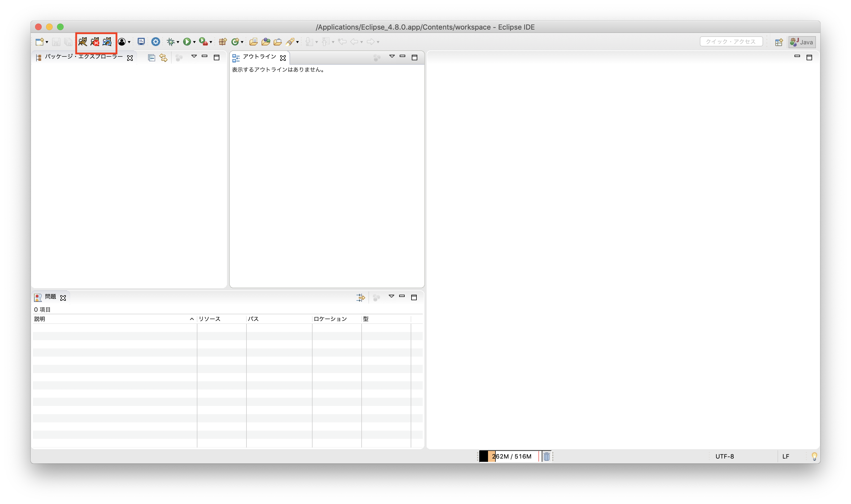The width and height of the screenshot is (851, 504).
Task: Click the Save icon in toolbar
Action: tap(56, 42)
